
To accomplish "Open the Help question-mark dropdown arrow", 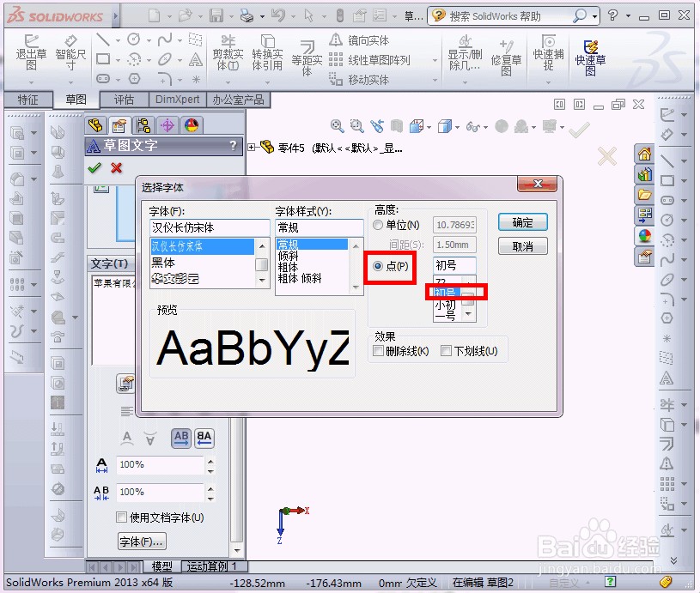I will click(628, 15).
